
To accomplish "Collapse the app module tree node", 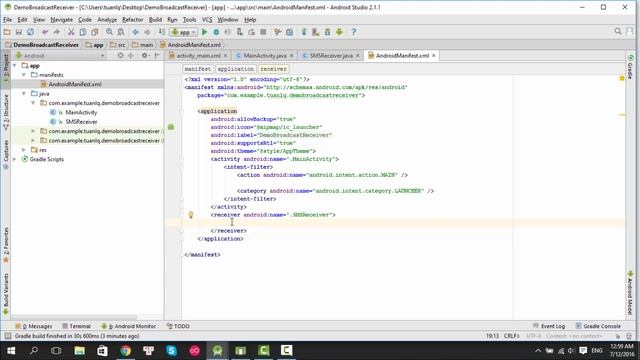I will coord(15,66).
